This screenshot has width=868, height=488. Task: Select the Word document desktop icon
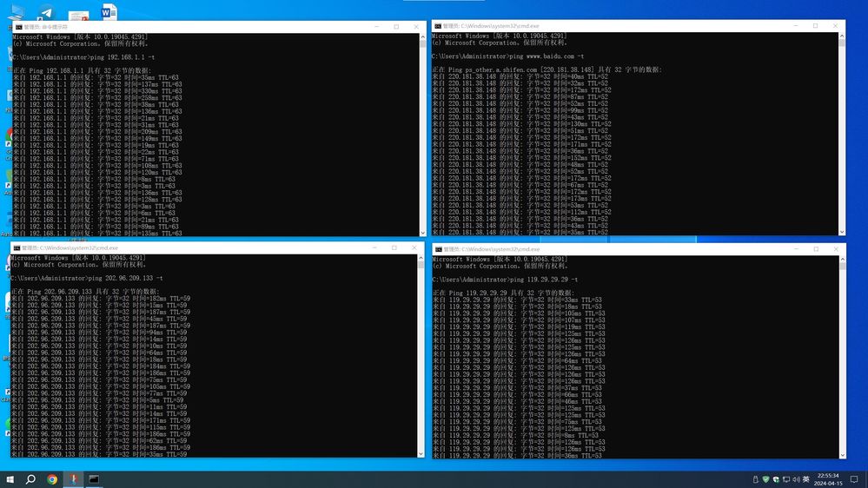point(109,11)
